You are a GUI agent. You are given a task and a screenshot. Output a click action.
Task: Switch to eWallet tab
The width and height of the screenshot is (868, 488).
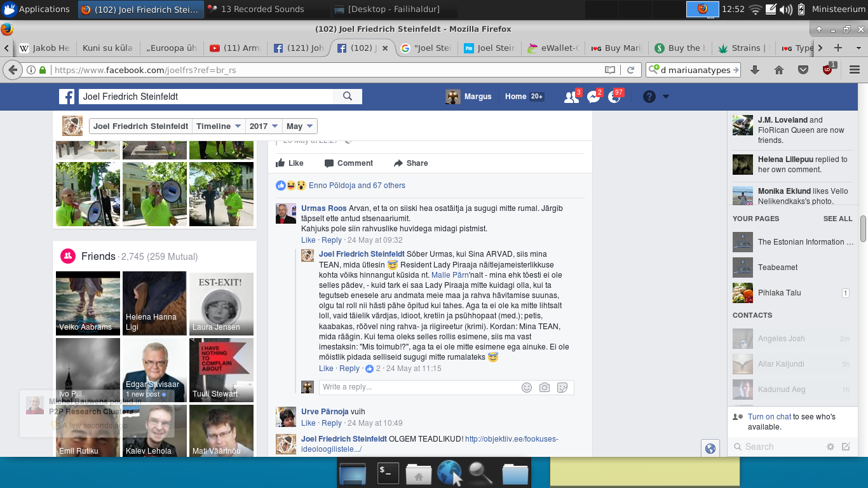click(552, 48)
